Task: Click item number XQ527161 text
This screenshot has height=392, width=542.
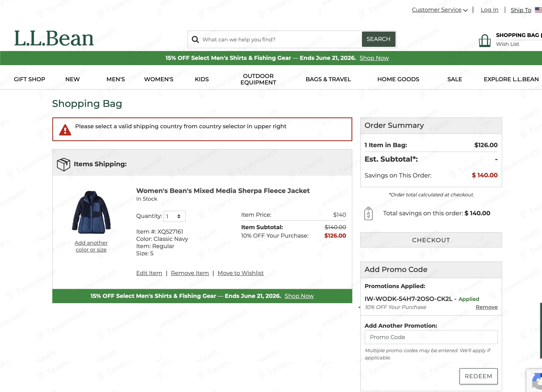Action: click(x=160, y=232)
